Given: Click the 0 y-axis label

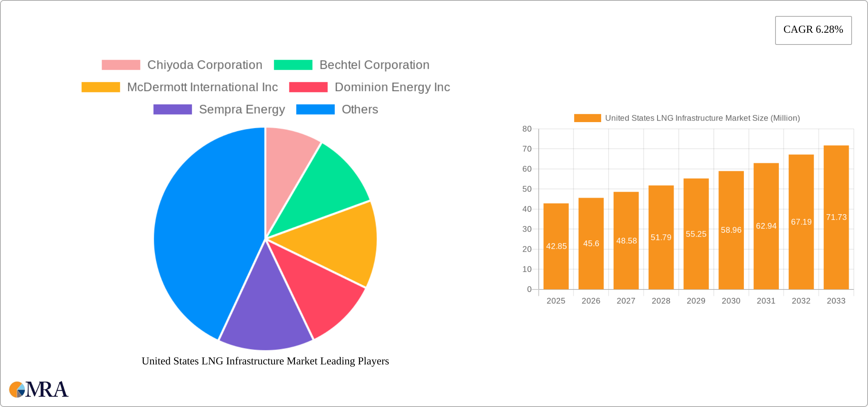Looking at the screenshot, I should [x=530, y=289].
